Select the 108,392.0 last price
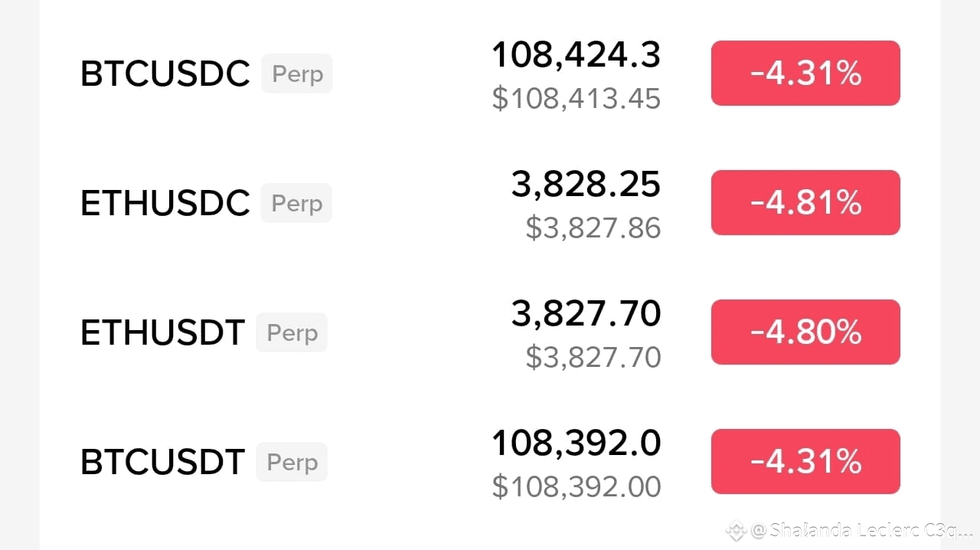The height and width of the screenshot is (550, 980). click(576, 444)
